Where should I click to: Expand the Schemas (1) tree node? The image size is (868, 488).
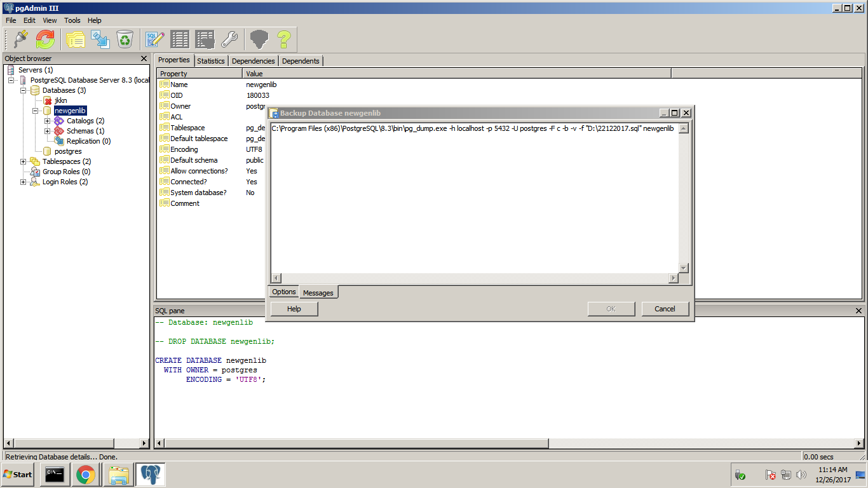48,131
